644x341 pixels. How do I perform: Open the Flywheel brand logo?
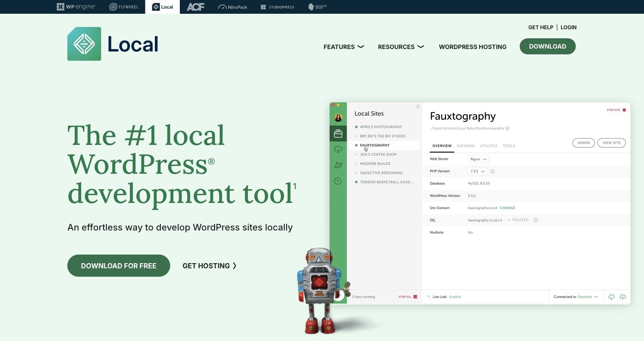123,7
